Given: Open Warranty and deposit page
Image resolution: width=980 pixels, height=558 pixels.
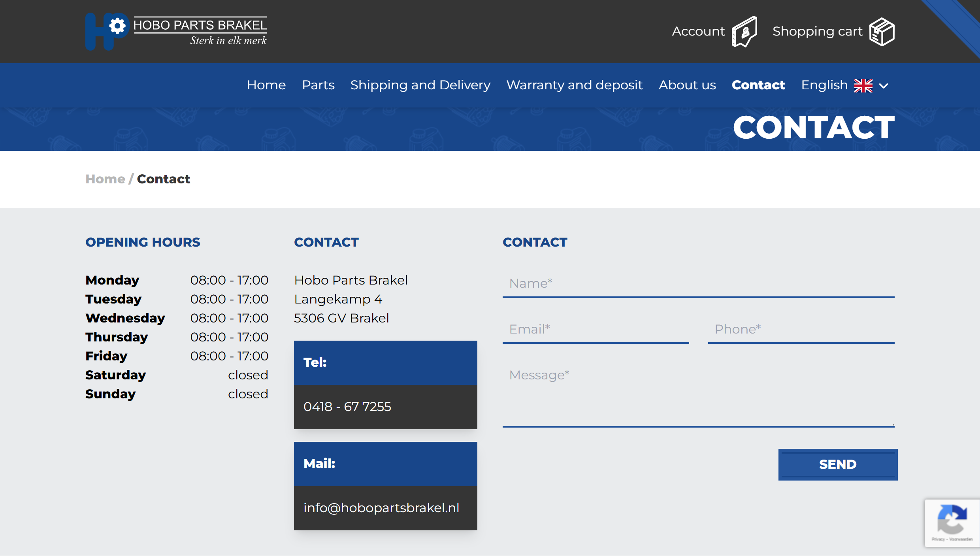Looking at the screenshot, I should [x=574, y=85].
